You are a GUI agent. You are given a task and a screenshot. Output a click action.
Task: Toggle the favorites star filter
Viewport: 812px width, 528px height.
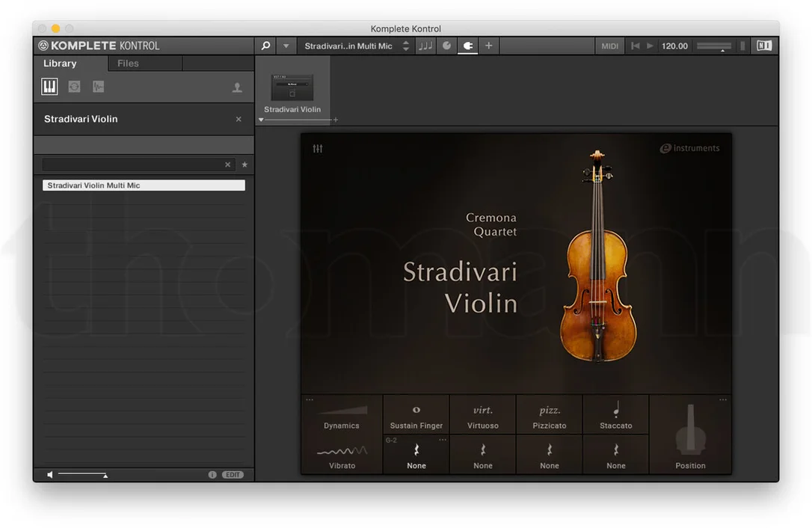244,165
